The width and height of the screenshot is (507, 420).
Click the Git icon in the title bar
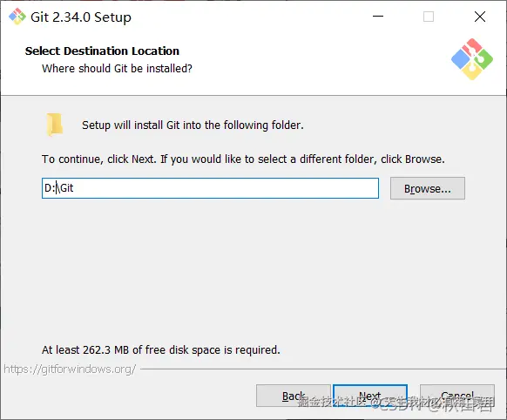point(17,17)
